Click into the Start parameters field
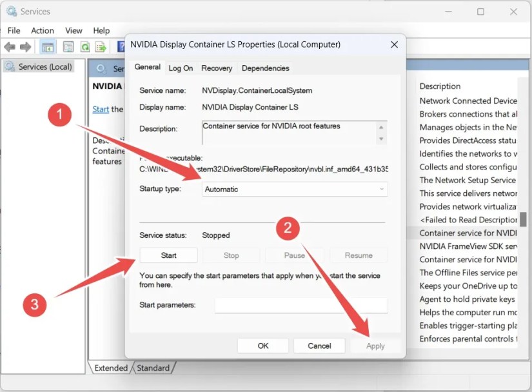This screenshot has height=392, width=532. pyautogui.click(x=301, y=305)
